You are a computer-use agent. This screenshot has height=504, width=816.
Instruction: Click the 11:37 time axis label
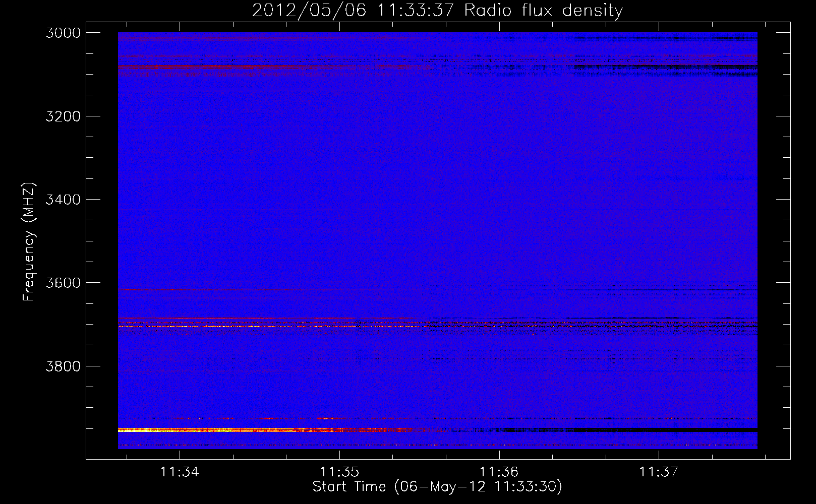coord(659,472)
